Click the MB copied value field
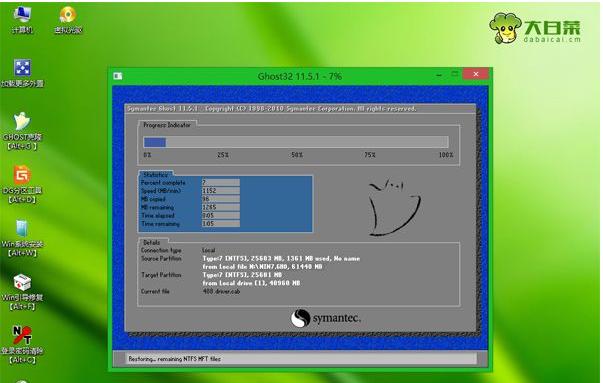The height and width of the screenshot is (383, 603). tap(221, 199)
